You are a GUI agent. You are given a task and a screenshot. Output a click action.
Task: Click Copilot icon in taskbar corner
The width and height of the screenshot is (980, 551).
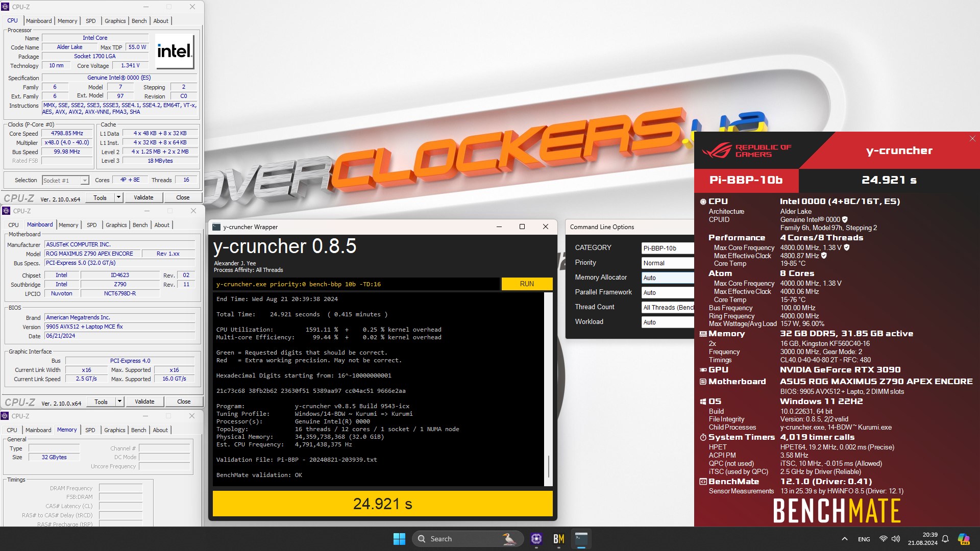tap(964, 539)
